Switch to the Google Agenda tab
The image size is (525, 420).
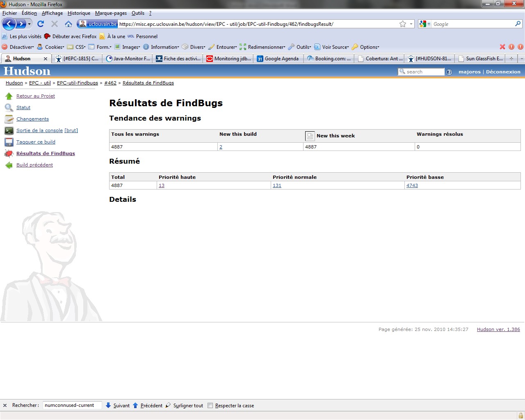coord(278,59)
